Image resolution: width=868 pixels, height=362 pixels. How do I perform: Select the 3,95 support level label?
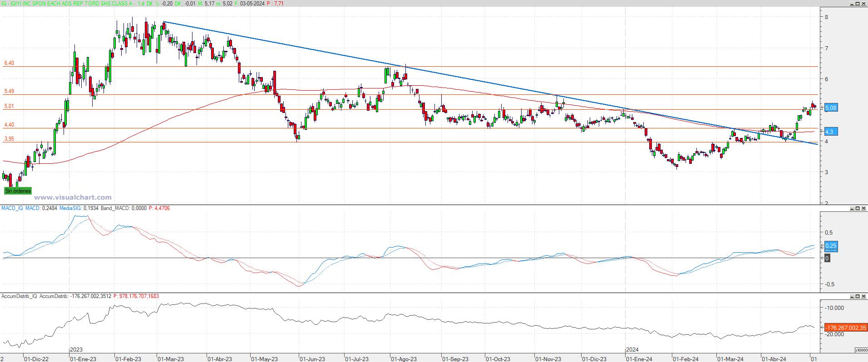click(x=9, y=139)
